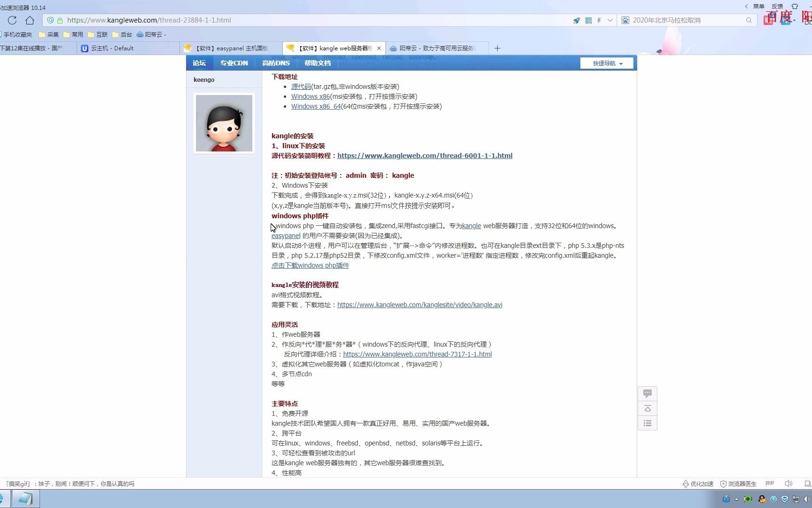Click the site security shield icon

[x=50, y=20]
